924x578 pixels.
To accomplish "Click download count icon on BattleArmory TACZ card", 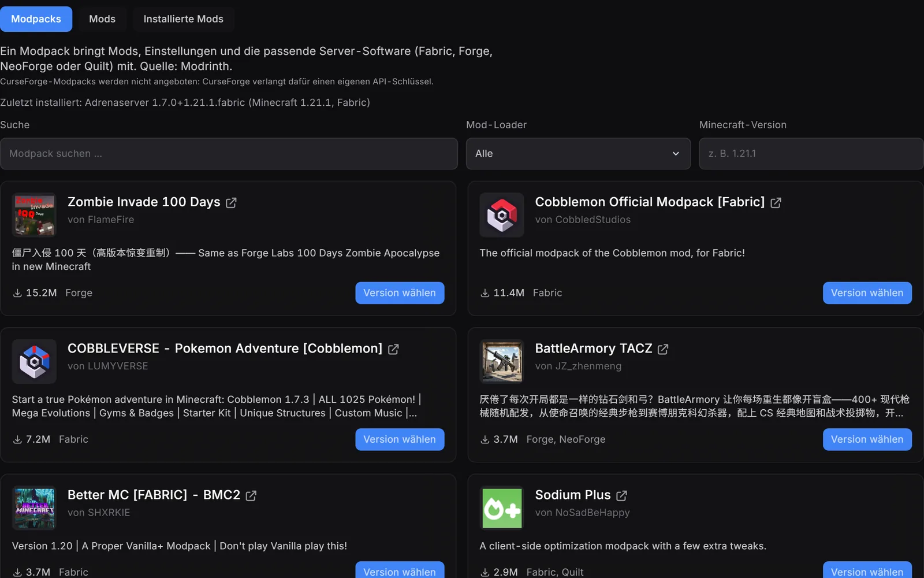I will point(485,440).
